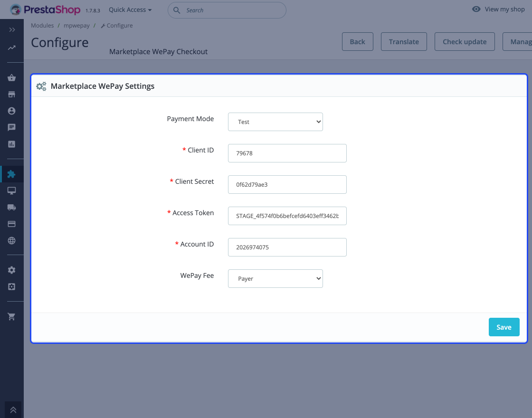Open International globe icon in sidebar
This screenshot has width=532, height=418.
pos(11,240)
